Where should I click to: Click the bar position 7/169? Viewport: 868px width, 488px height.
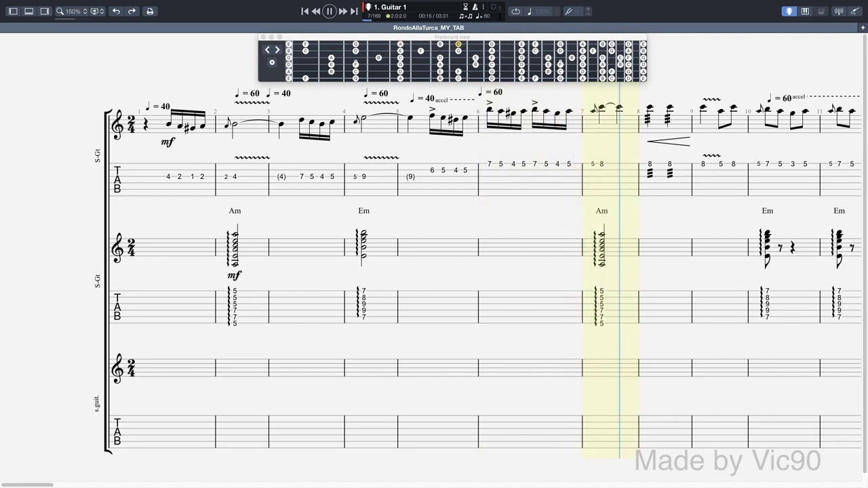click(374, 16)
